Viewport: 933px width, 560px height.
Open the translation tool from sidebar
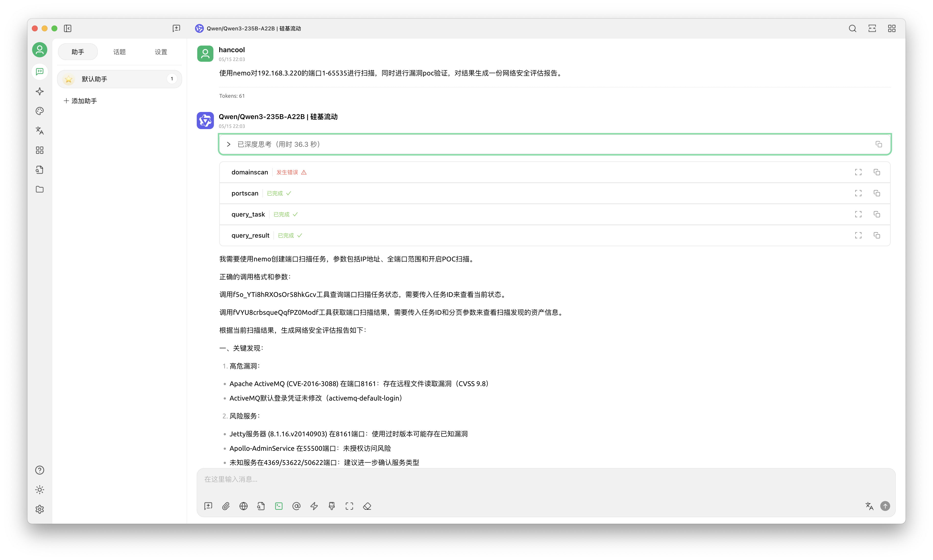(x=40, y=130)
